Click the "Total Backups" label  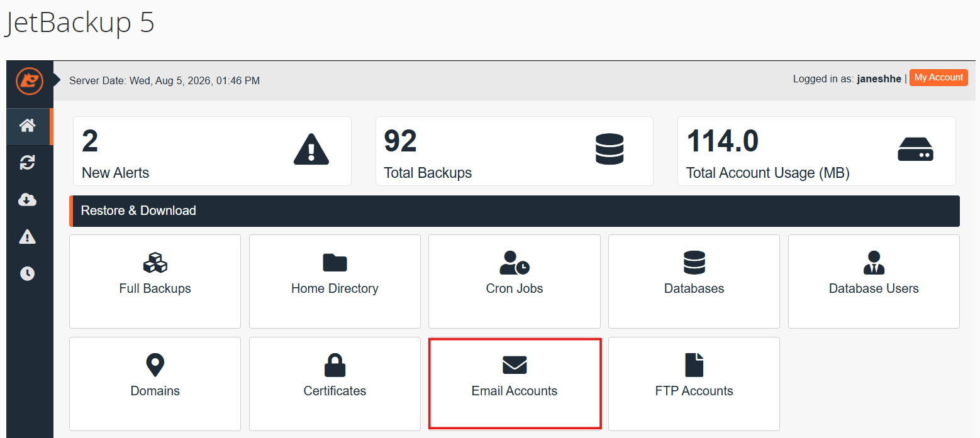pos(428,173)
